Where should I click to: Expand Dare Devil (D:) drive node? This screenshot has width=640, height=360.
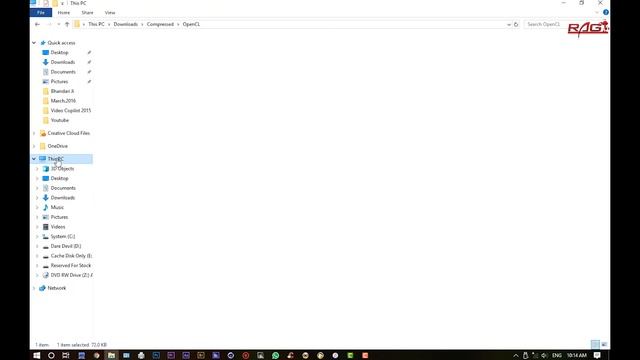pyautogui.click(x=37, y=246)
